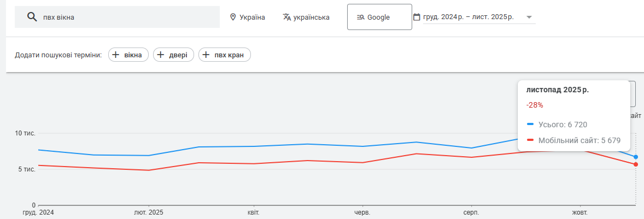Click the blue Усього legend swatch
This screenshot has width=644, height=219.
530,125
